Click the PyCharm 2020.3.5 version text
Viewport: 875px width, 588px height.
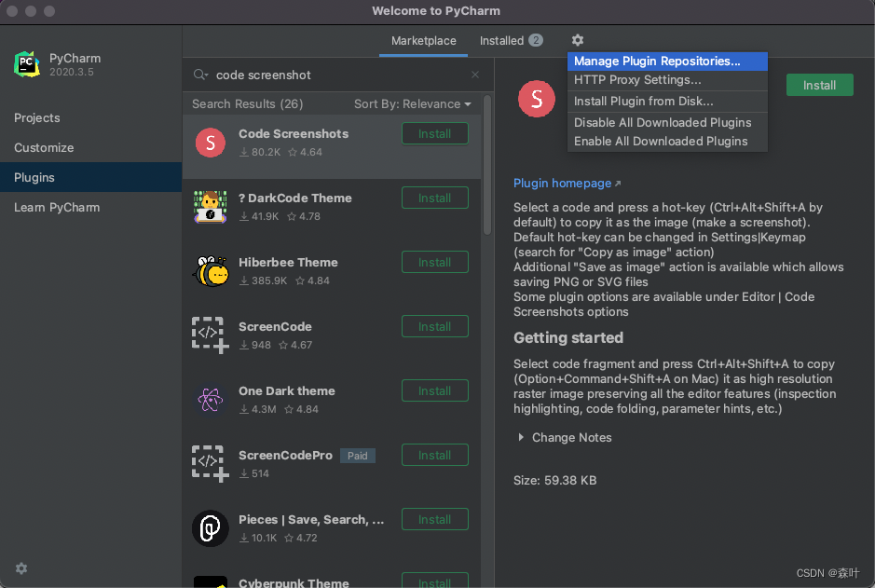tap(72, 72)
